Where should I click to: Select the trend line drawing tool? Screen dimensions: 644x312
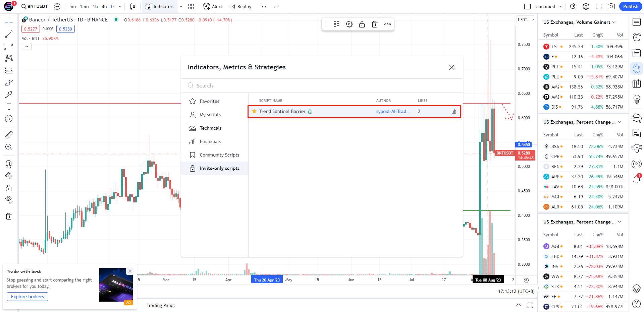(x=9, y=34)
